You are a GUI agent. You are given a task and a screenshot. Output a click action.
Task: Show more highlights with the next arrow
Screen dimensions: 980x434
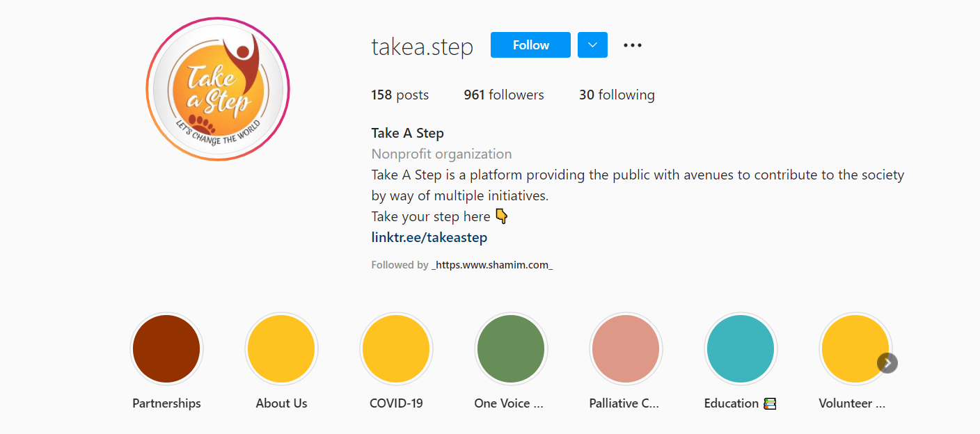(x=887, y=363)
